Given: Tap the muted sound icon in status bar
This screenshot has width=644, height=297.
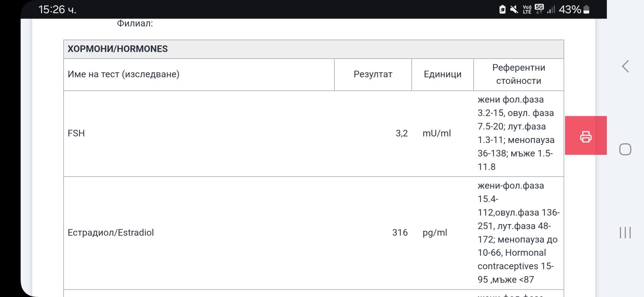Looking at the screenshot, I should [514, 9].
